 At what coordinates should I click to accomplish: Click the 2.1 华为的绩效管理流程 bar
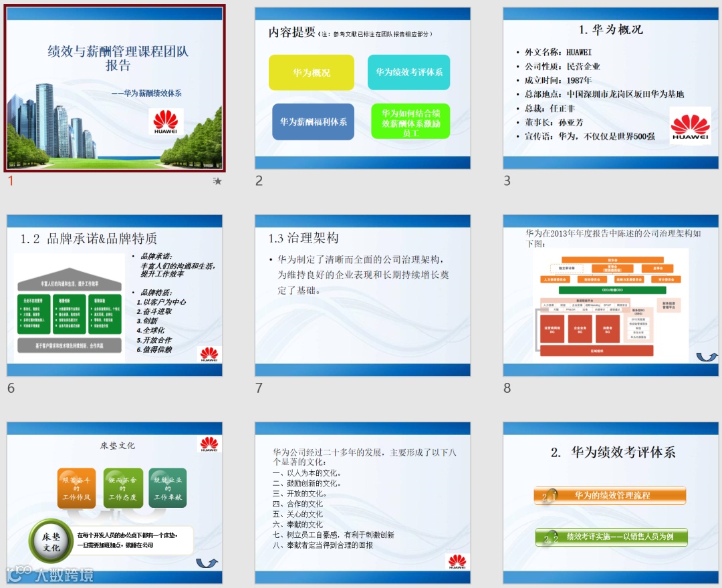point(610,496)
